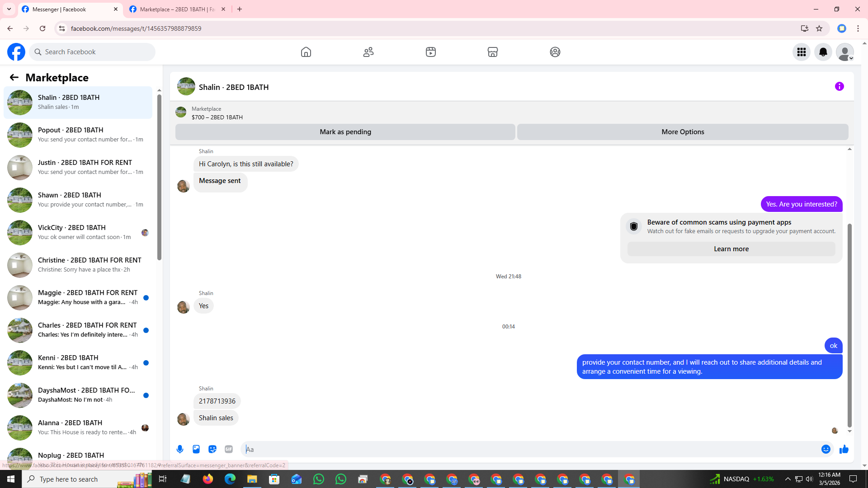
Task: Open the Reels video icon
Action: pos(431,52)
